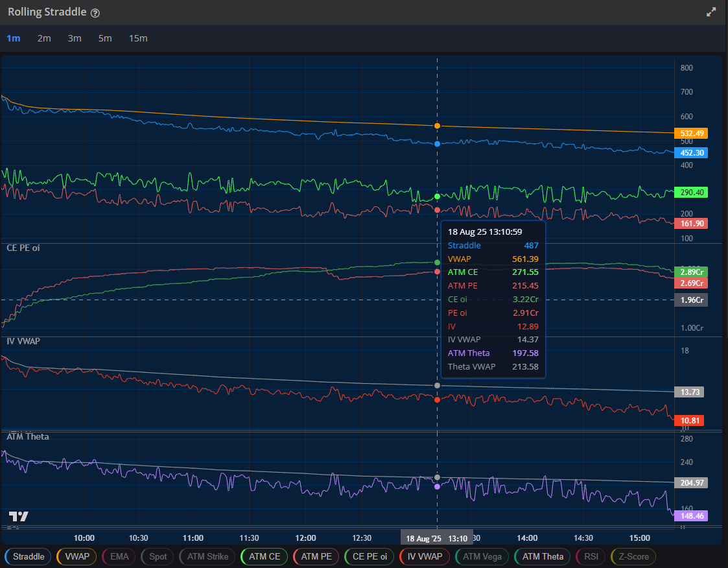
Task: Toggle the Straddle series off
Action: (x=29, y=556)
